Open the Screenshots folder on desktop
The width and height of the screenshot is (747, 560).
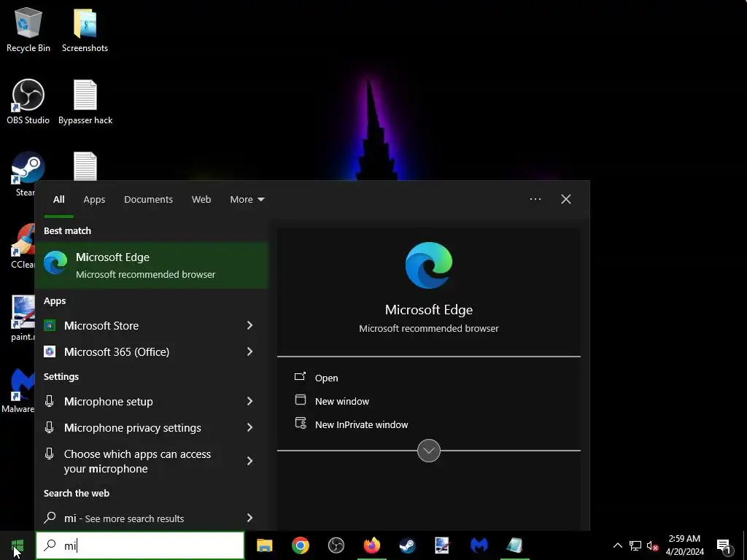[85, 29]
